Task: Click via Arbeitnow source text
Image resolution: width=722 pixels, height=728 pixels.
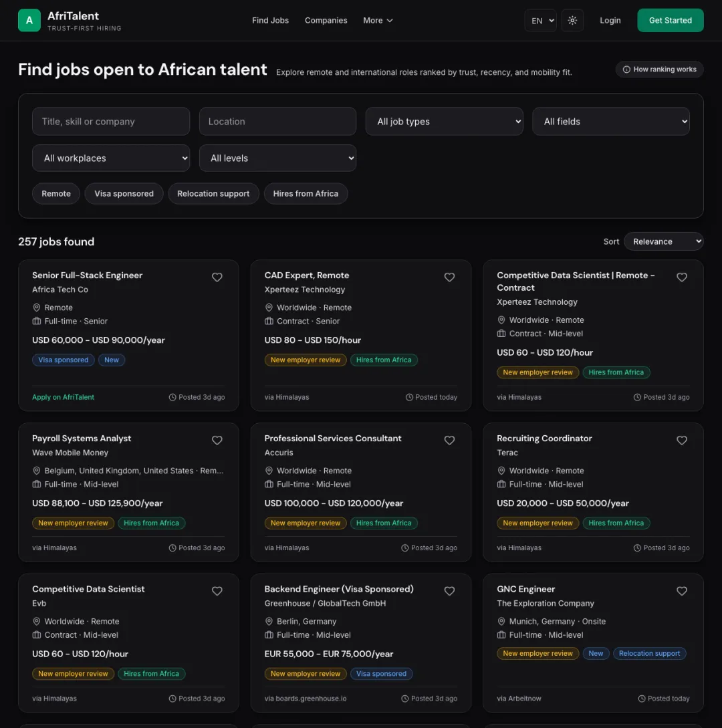Action: [519, 699]
